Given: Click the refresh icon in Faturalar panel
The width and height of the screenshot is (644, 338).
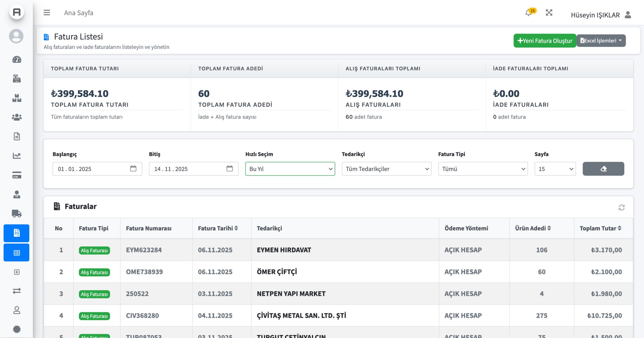Looking at the screenshot, I should click(621, 207).
